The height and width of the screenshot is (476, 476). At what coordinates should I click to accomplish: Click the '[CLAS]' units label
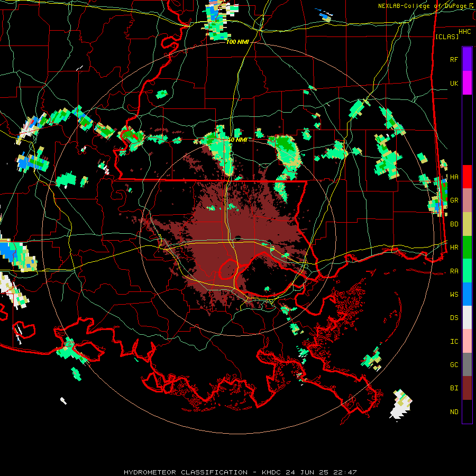pyautogui.click(x=447, y=36)
